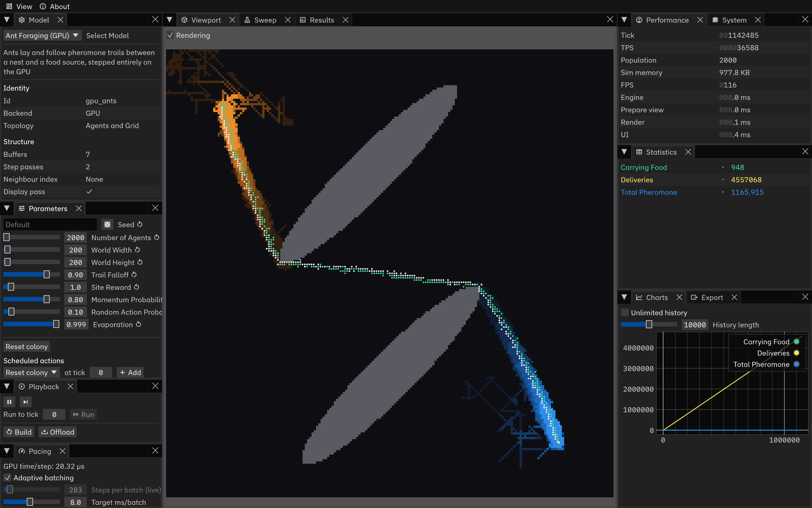Viewport: 812px width, 508px height.
Task: Click the Reset colony button
Action: coord(27,347)
